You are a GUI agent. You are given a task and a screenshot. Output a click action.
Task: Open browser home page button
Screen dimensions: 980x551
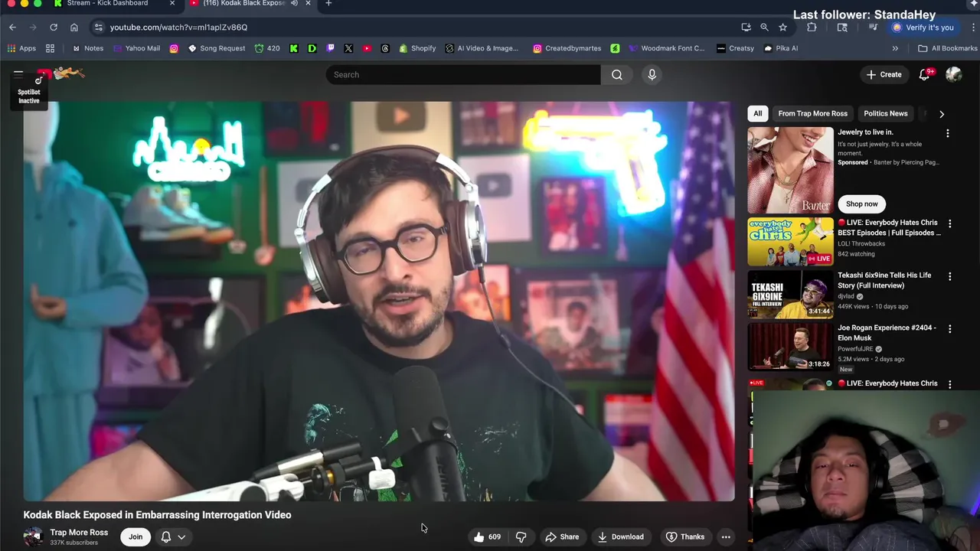click(74, 27)
